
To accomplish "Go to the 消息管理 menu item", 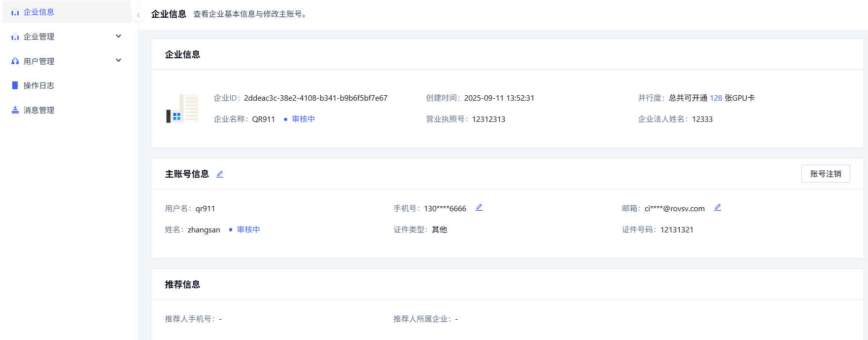I will pos(38,110).
